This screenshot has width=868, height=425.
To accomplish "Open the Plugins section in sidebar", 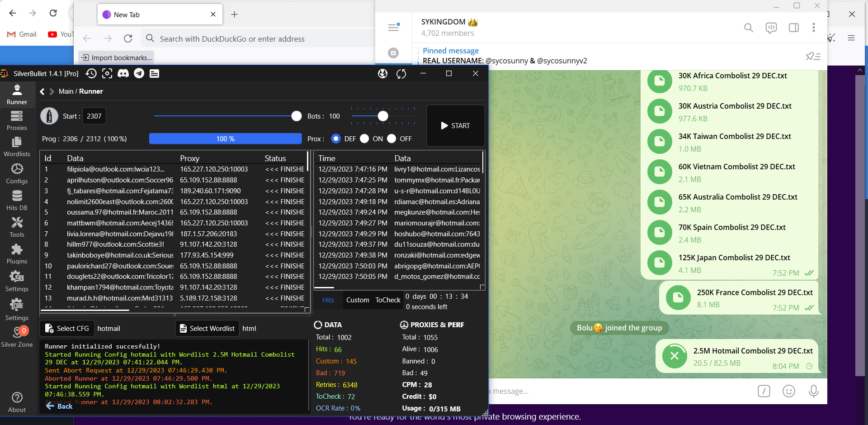I will click(x=17, y=254).
